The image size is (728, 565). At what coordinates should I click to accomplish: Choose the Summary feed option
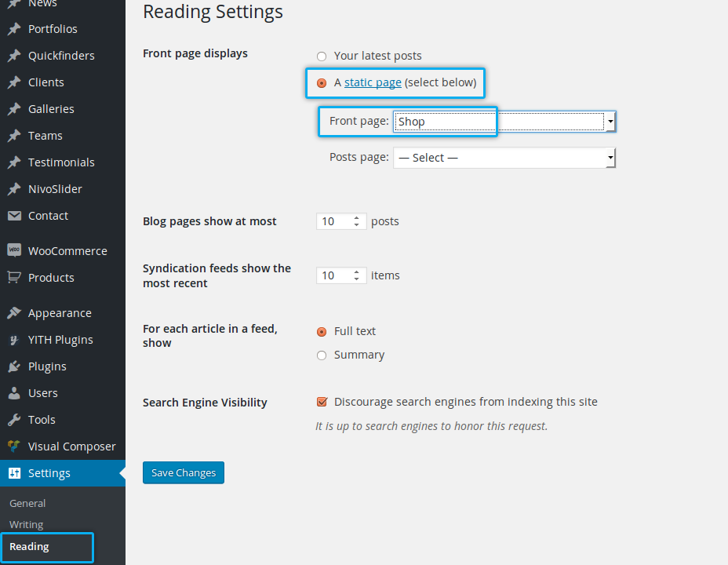coord(322,355)
